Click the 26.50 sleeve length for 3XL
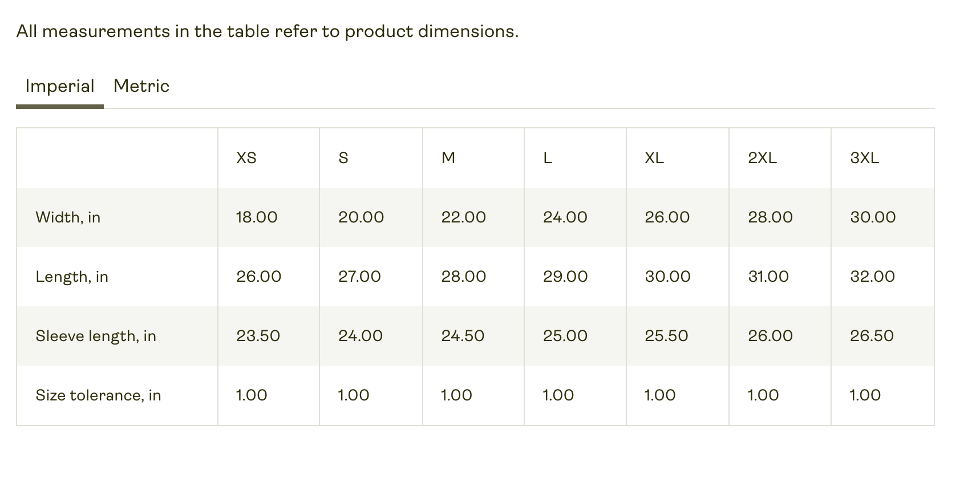The width and height of the screenshot is (980, 486). pyautogui.click(x=872, y=336)
